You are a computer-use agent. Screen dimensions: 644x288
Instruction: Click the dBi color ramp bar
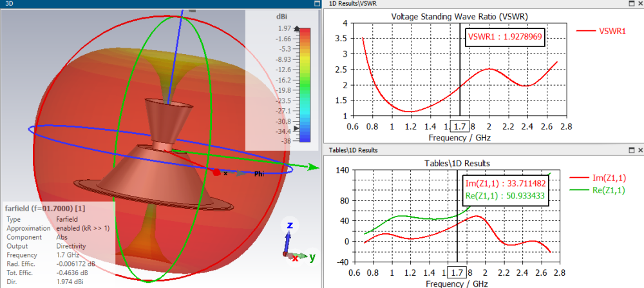click(305, 85)
